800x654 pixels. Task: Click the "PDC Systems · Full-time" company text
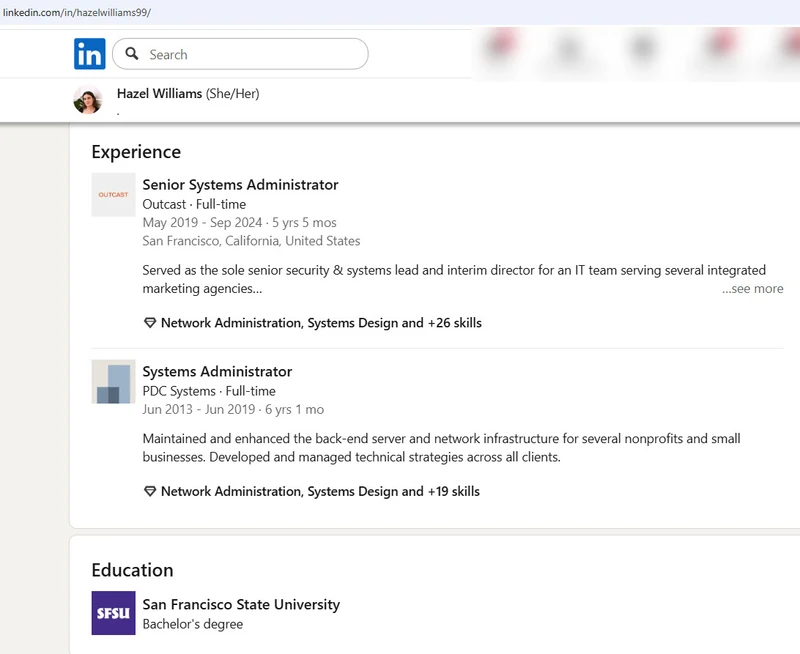[209, 391]
